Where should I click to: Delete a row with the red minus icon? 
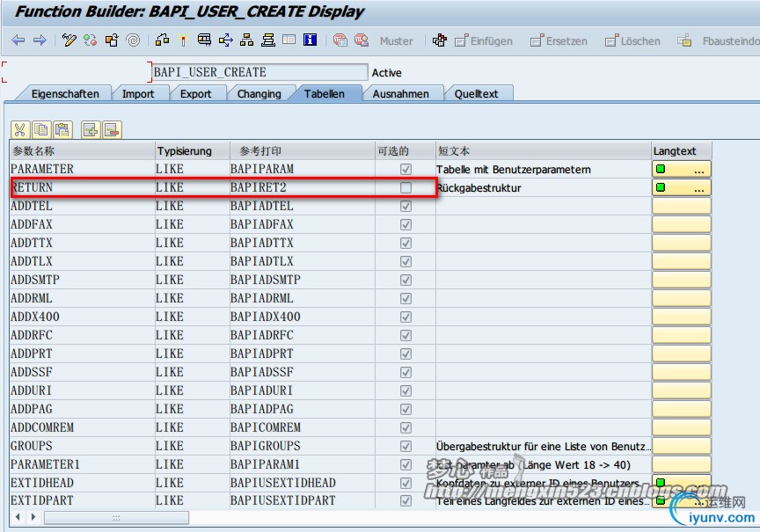pyautogui.click(x=112, y=130)
